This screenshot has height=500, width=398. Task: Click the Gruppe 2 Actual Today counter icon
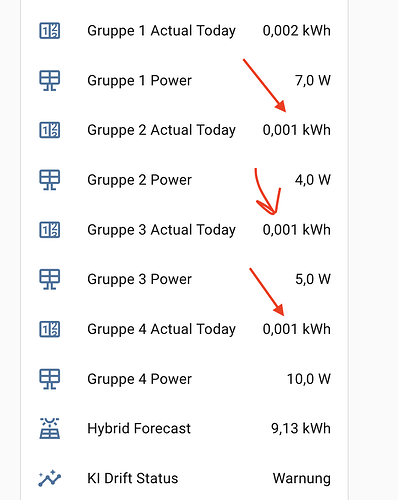(50, 130)
